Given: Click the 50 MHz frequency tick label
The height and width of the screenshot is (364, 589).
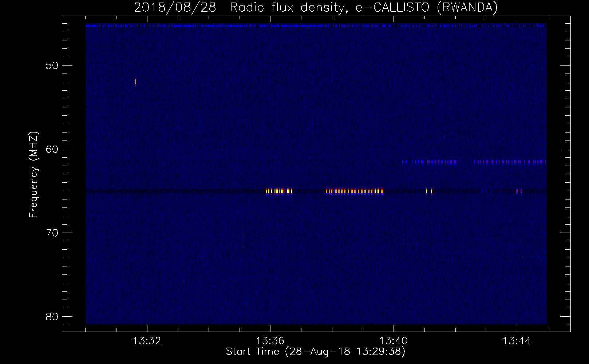Looking at the screenshot, I should 52,66.
